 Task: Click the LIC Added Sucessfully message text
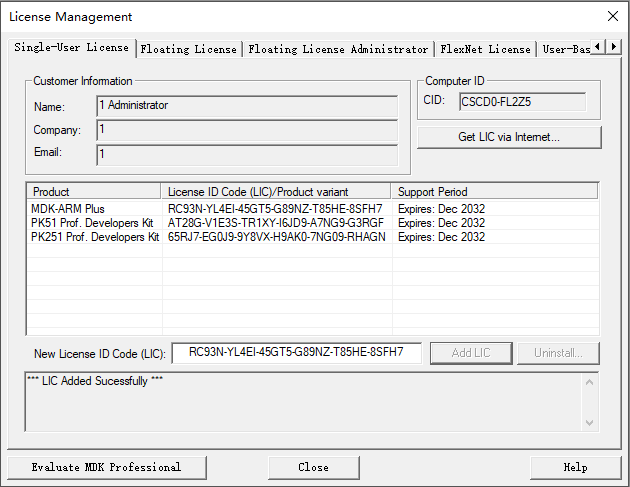coord(95,381)
